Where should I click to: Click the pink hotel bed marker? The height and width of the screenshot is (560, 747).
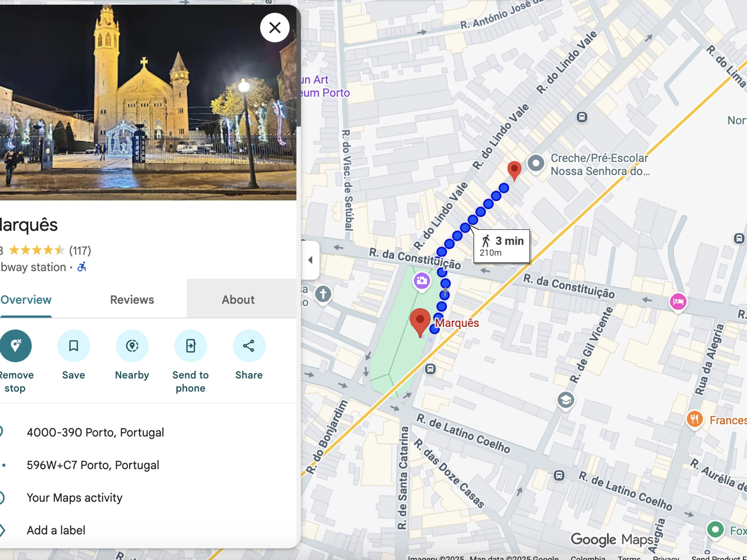coord(678,301)
